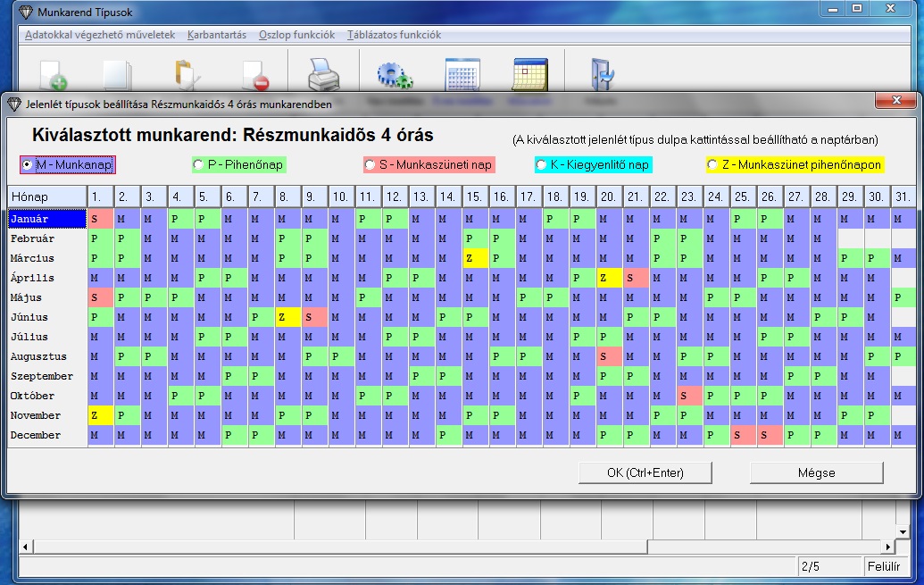Viewport: 924px width, 585px height.
Task: Select the M - Munkanap radio button
Action: (28, 165)
